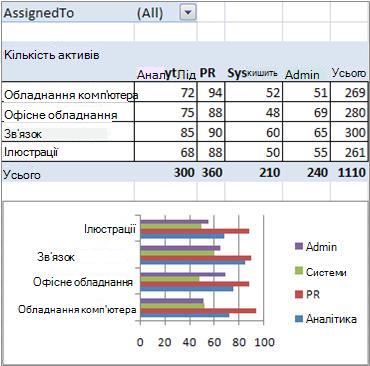This screenshot has width=370, height=366.
Task: Select cell value 85 in Зв'язок row
Action: click(x=188, y=133)
